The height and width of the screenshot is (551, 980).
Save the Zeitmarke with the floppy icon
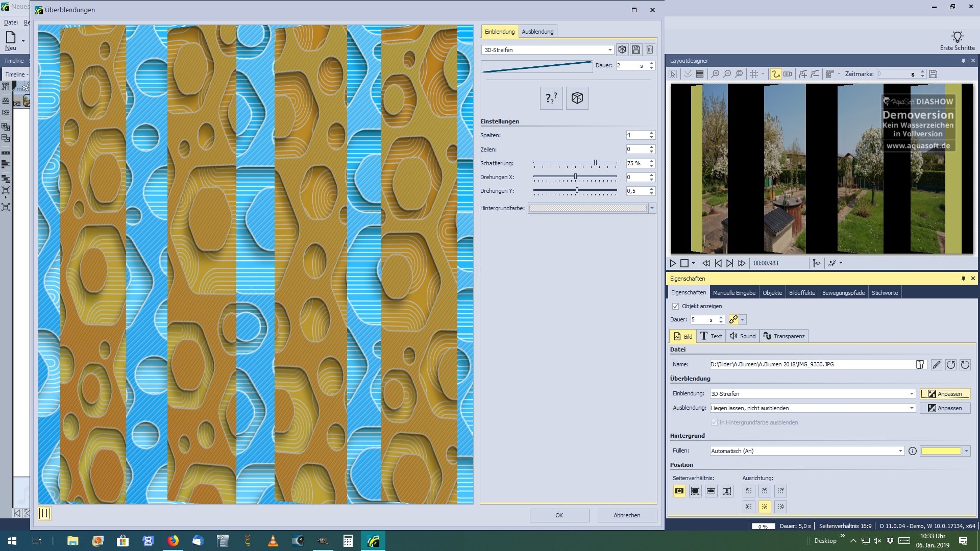click(x=933, y=74)
